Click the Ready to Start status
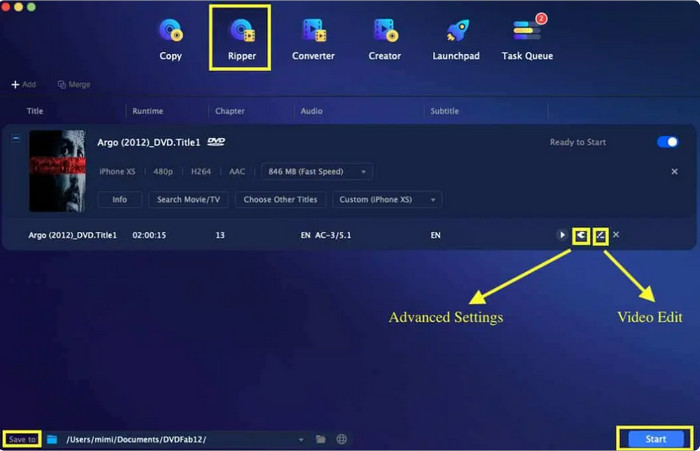Viewport: 700px width, 451px height. [x=578, y=142]
